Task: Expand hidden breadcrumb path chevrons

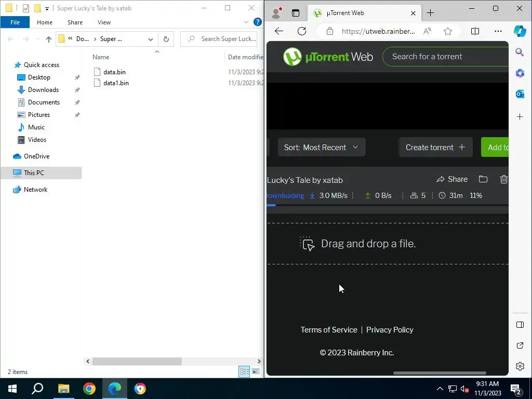Action: pos(70,38)
